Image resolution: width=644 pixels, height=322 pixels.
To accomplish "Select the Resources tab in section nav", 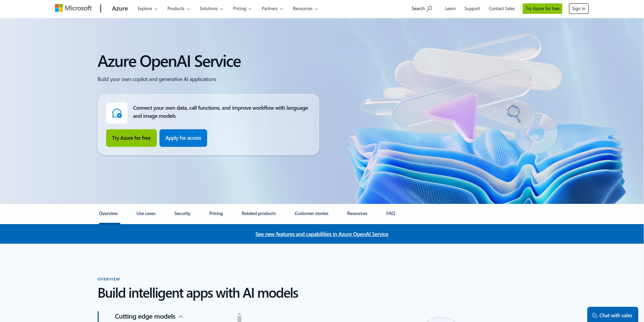I will (x=357, y=214).
